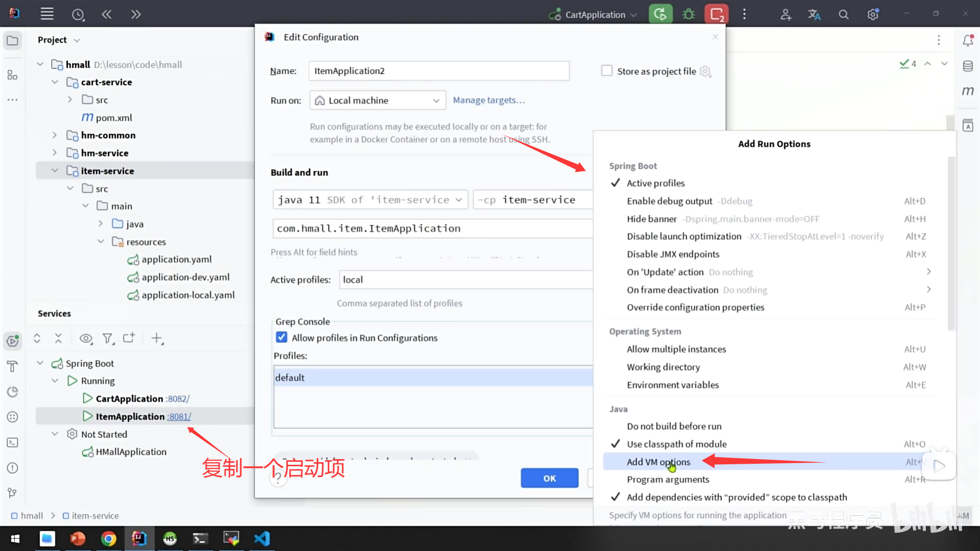Toggle Use classpath of module option
980x551 pixels.
point(676,444)
